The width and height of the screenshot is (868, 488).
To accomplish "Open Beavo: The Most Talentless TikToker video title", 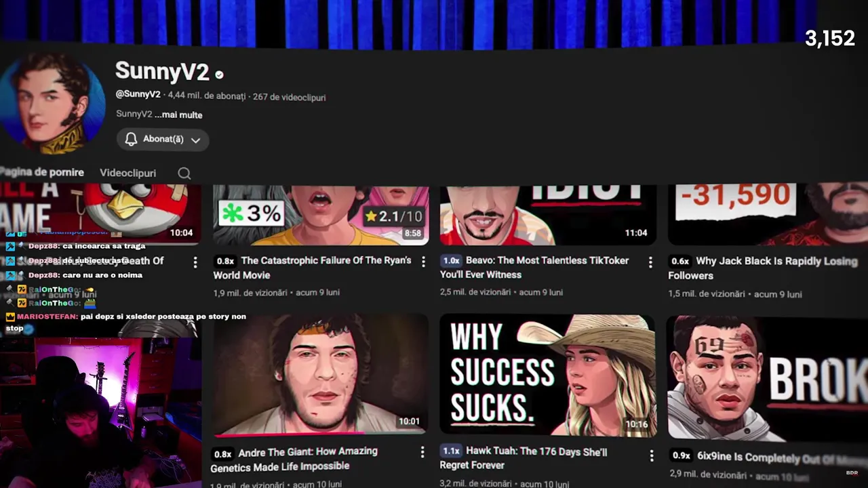I will tap(534, 267).
